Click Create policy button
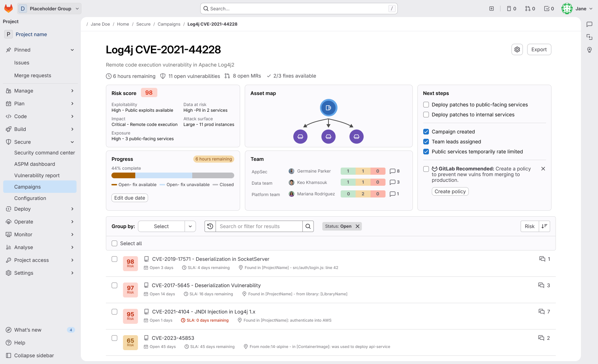This screenshot has width=598, height=364. click(x=450, y=191)
